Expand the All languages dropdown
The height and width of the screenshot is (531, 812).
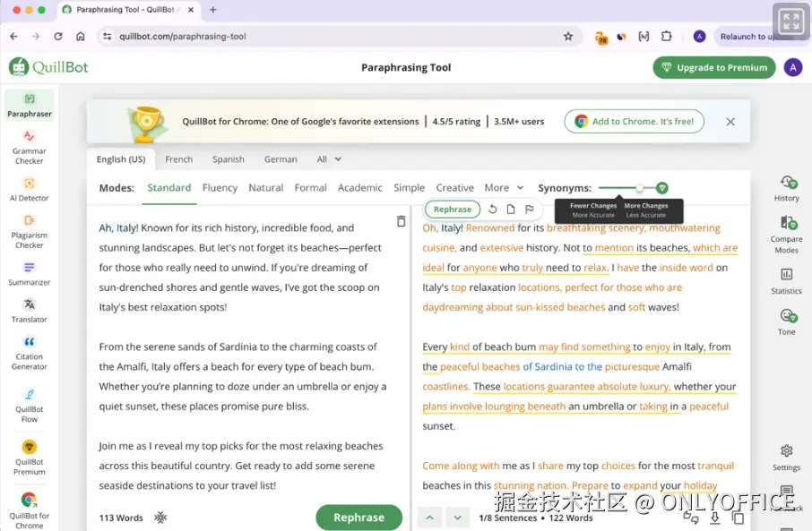pos(329,159)
